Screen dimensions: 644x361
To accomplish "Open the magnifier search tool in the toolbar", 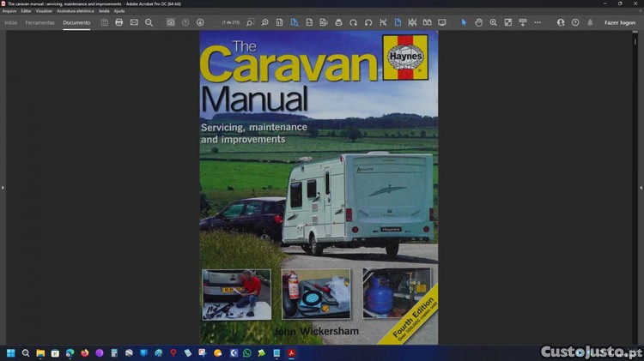I will (x=149, y=22).
